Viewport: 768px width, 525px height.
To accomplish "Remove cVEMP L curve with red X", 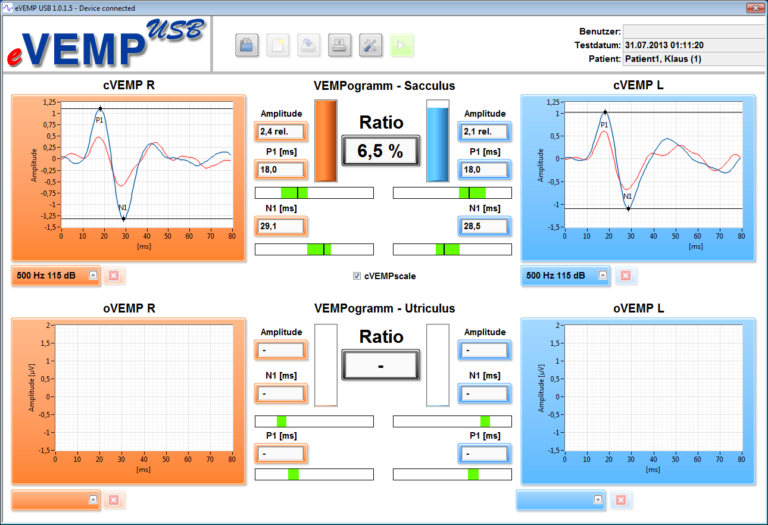I will pos(625,275).
